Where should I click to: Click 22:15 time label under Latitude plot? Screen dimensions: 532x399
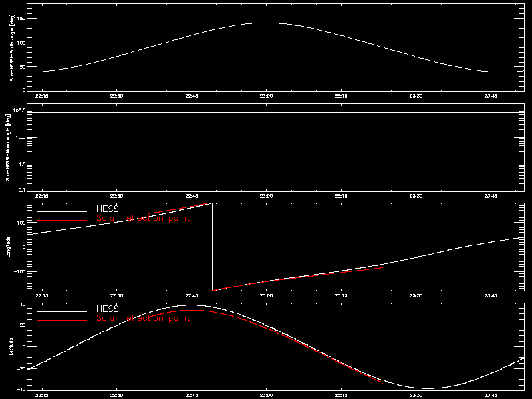click(42, 396)
